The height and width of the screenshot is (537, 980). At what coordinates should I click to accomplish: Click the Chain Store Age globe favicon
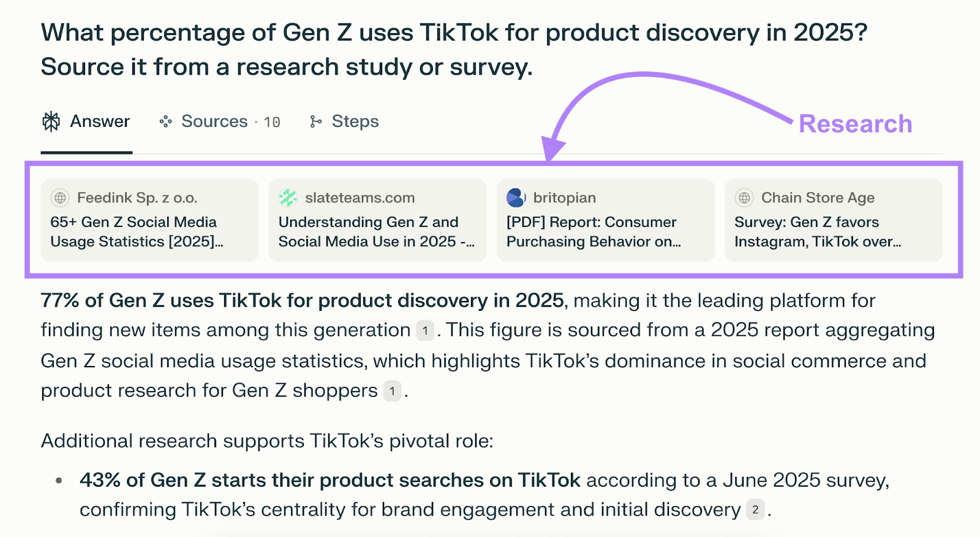coord(744,197)
